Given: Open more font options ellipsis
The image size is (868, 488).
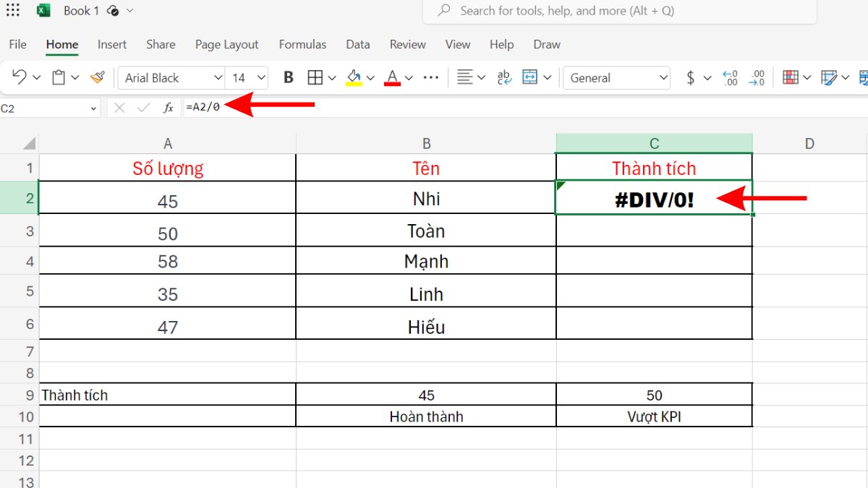Looking at the screenshot, I should pos(431,77).
